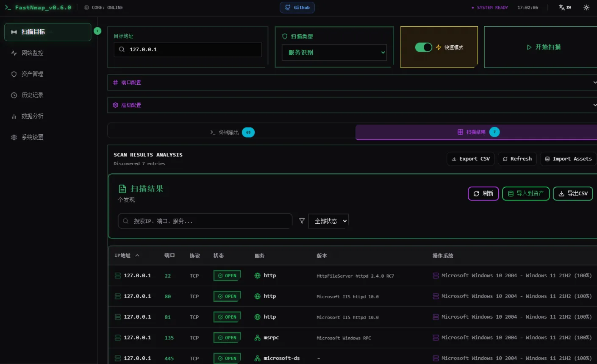Open the 服务识别 scan type dropdown
This screenshot has width=597, height=364.
point(334,53)
